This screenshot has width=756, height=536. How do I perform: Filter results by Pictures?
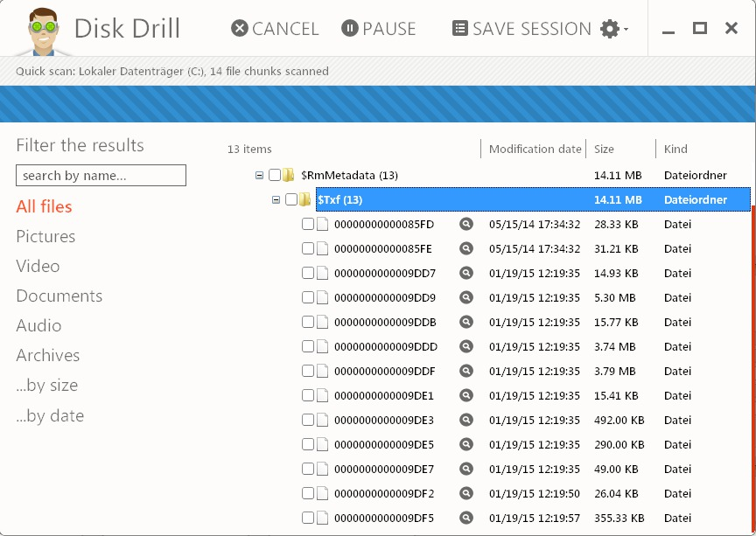(45, 237)
